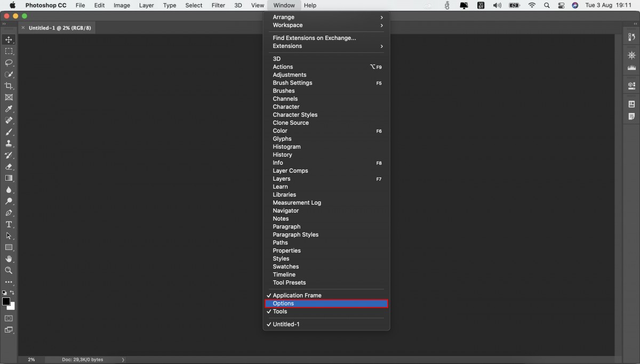The image size is (640, 364).
Task: Reset default foreground and background colors
Action: [x=5, y=293]
